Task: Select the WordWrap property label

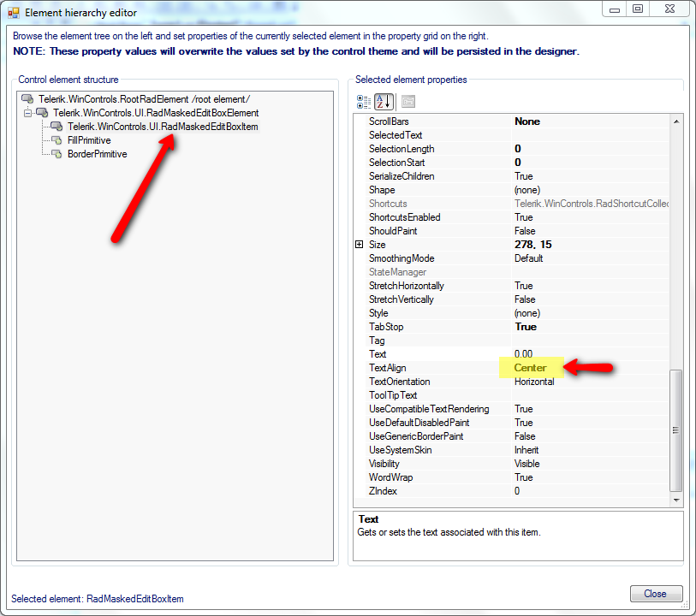Action: point(390,477)
